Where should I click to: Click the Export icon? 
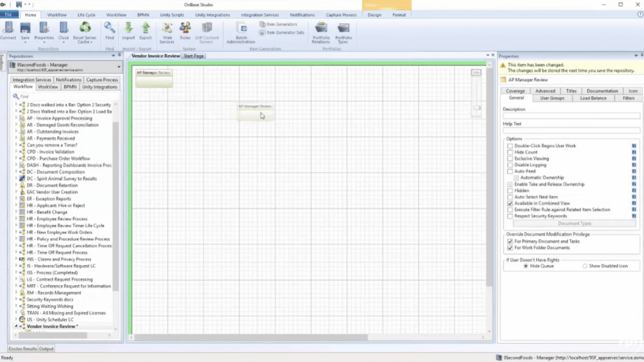click(145, 29)
